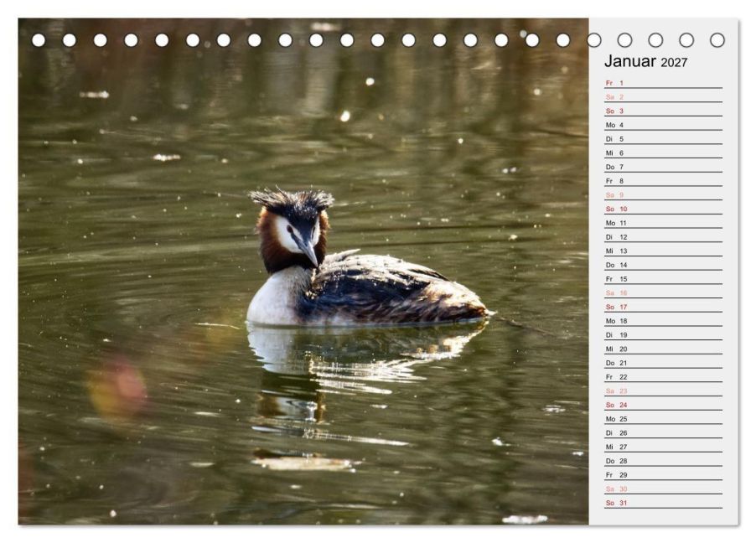Viewport: 756px width, 543px height.
Task: Click the 'Do 14' date entry
Action: [x=664, y=265]
